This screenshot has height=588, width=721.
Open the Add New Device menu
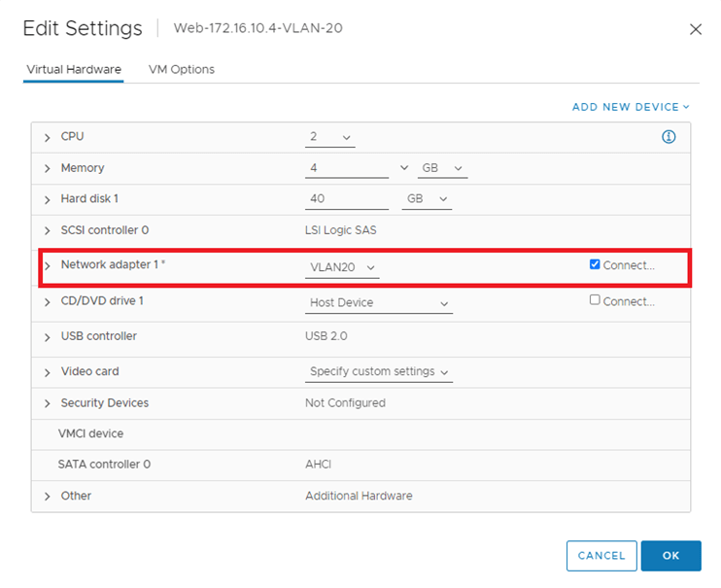pyautogui.click(x=630, y=107)
